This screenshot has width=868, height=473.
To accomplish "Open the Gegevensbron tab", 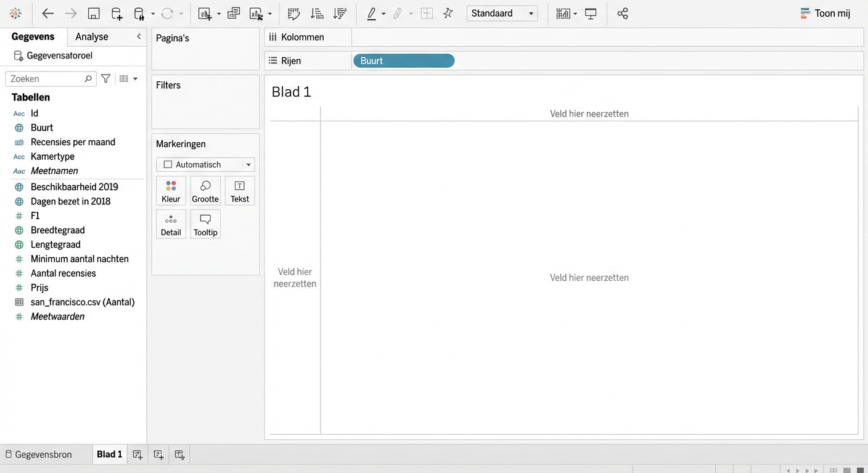I will (x=38, y=455).
